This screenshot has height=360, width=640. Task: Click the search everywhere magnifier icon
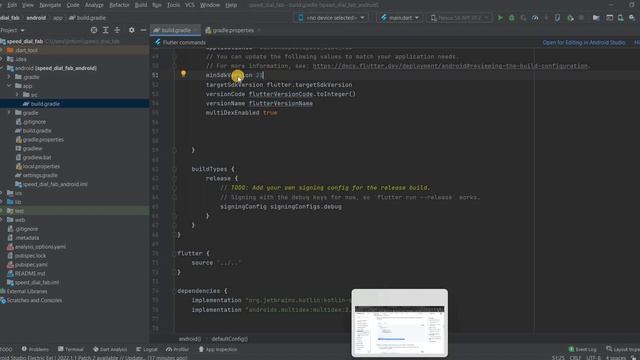click(632, 18)
